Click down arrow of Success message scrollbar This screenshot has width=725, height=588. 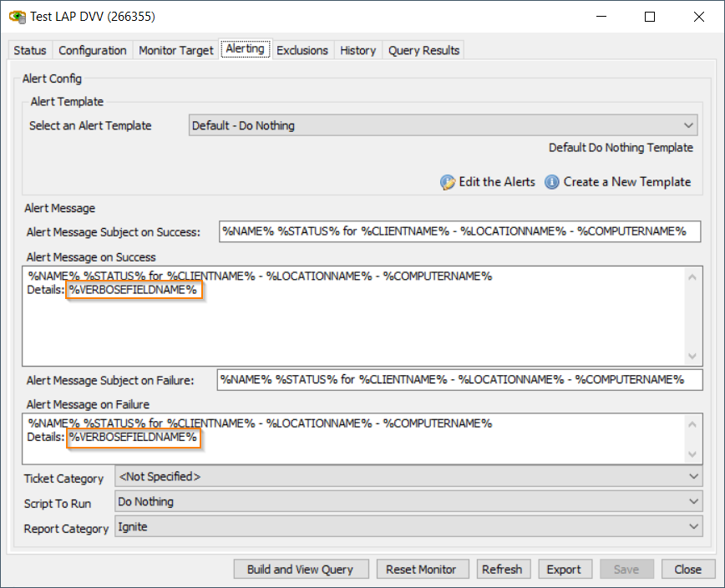tap(692, 356)
